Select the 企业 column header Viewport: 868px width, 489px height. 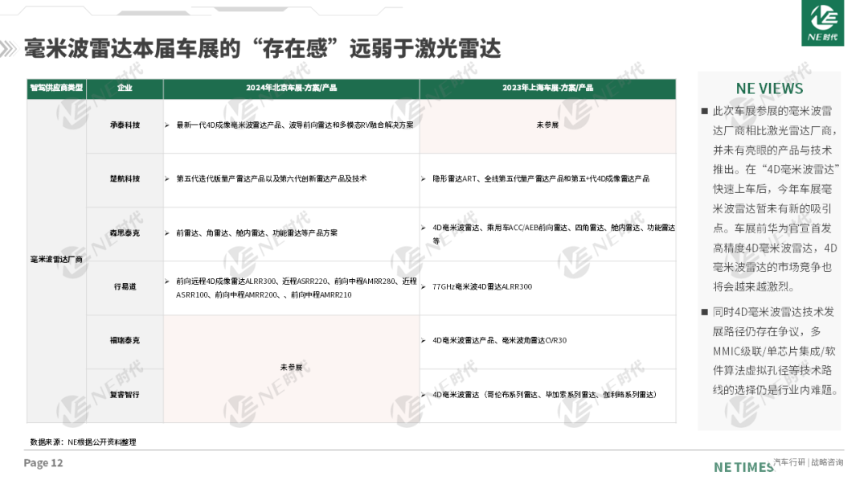(x=125, y=88)
